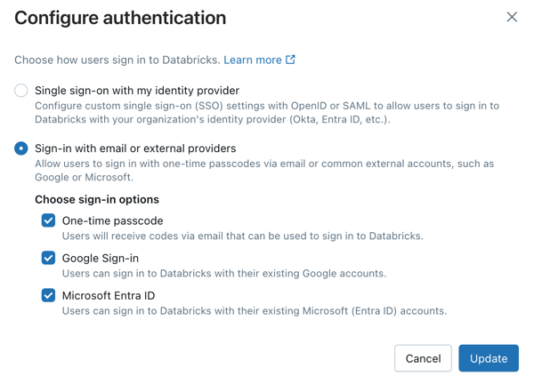Click the external link icon beside Learn more

point(290,60)
